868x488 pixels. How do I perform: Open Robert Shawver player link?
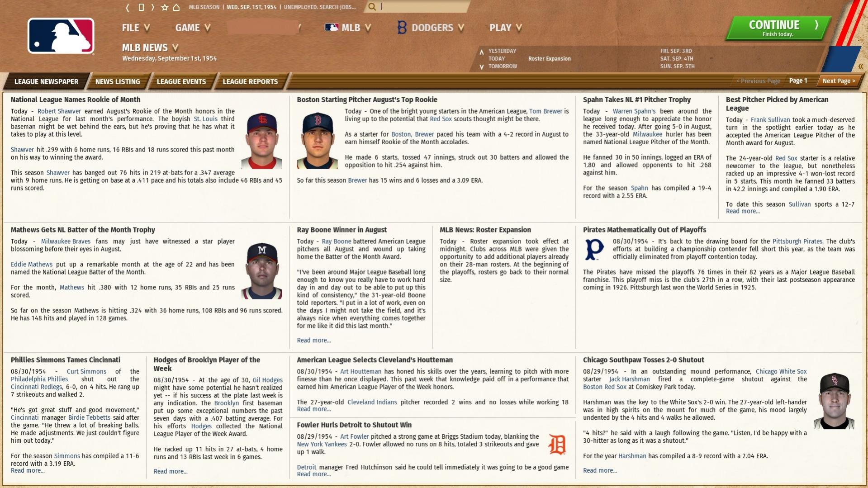(59, 111)
